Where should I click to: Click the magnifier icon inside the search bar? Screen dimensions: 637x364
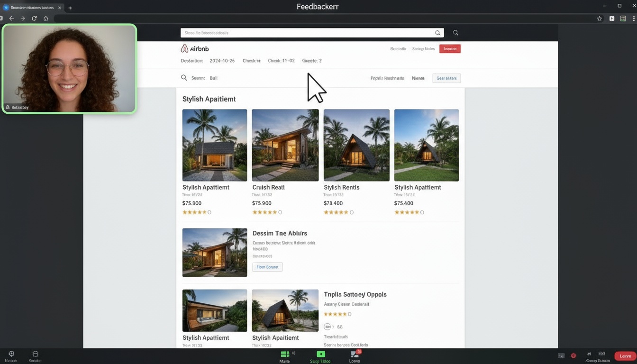(x=437, y=33)
